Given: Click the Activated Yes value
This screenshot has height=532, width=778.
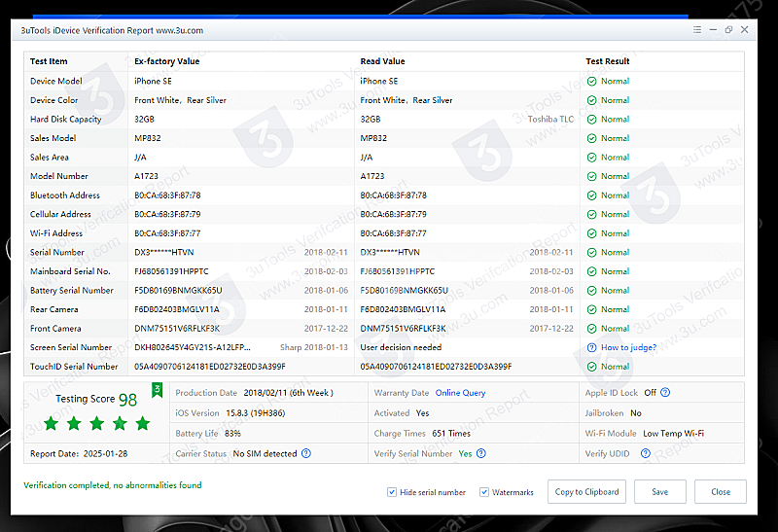Looking at the screenshot, I should (422, 413).
